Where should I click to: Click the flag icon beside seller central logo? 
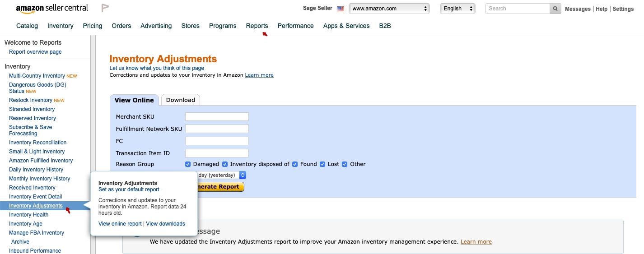tap(105, 8)
